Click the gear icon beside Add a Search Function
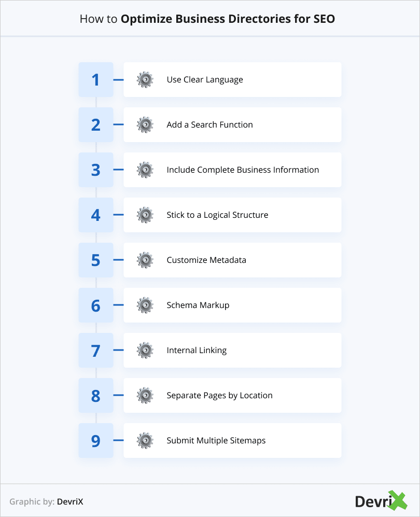420x517 pixels. click(145, 125)
